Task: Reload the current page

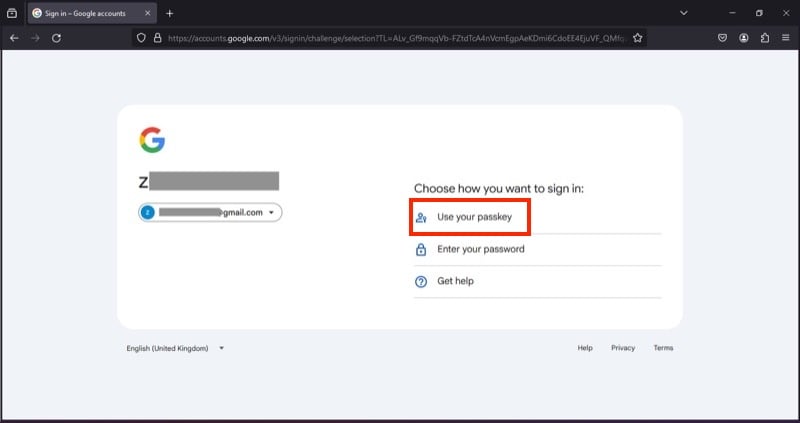Action: (57, 38)
